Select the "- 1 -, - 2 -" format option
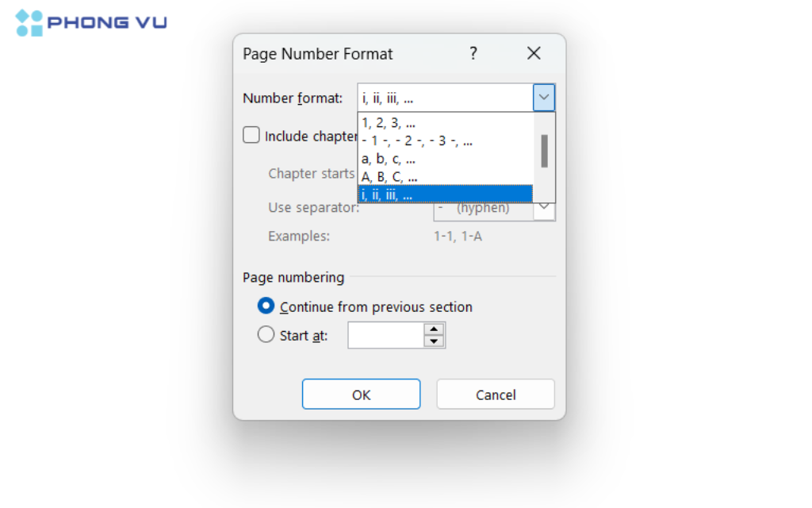 tap(412, 140)
